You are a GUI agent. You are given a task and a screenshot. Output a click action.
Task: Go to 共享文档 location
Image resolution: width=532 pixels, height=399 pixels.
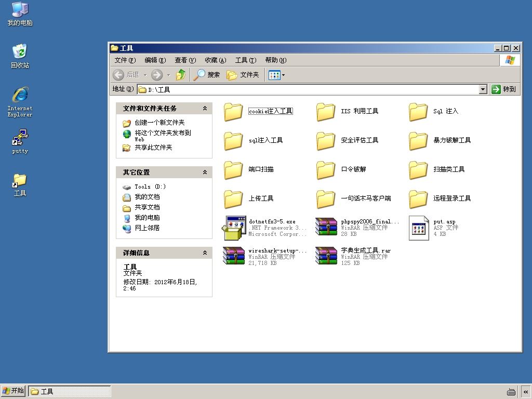click(x=147, y=207)
